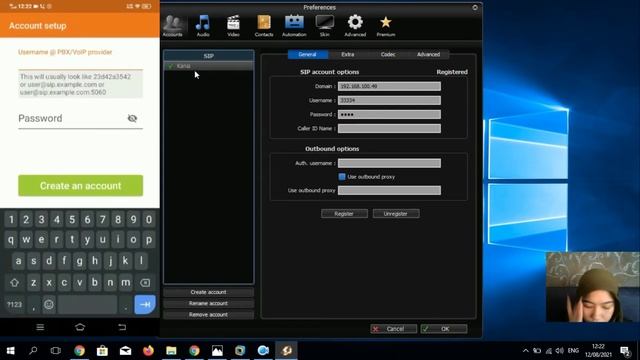The height and width of the screenshot is (360, 640).
Task: Open the Windows Start menu
Action: [x=11, y=351]
